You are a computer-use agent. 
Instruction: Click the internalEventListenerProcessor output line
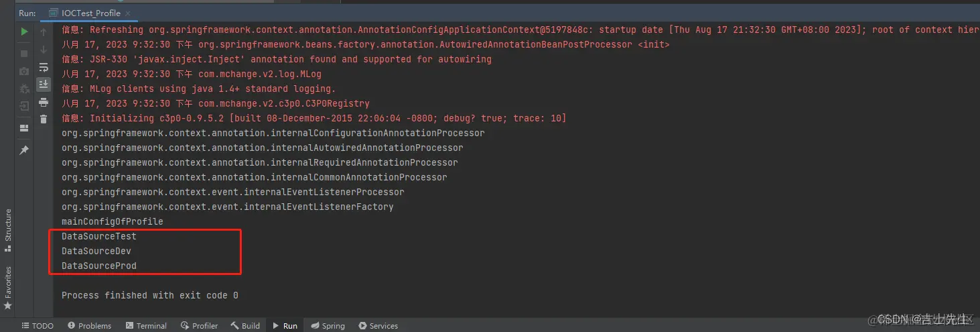pos(233,192)
